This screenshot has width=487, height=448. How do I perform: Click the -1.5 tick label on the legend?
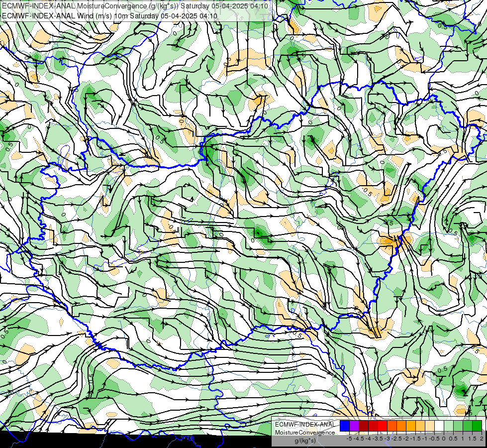pyautogui.click(x=415, y=439)
